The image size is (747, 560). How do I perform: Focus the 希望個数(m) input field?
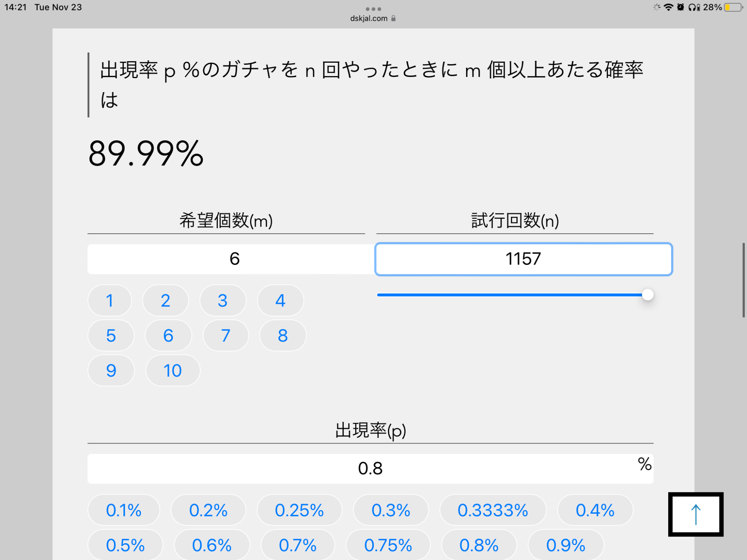[x=231, y=259]
